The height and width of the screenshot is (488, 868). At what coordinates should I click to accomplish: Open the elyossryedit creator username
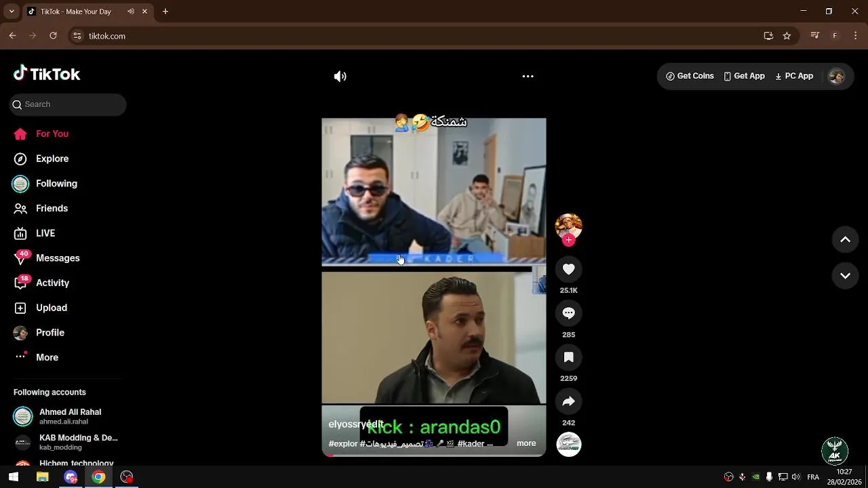click(356, 424)
